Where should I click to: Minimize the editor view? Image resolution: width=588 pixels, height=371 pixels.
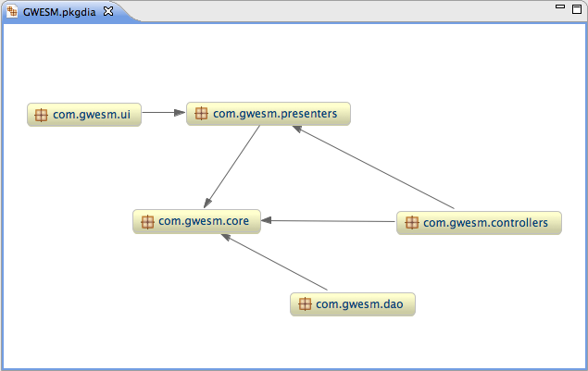click(x=560, y=6)
